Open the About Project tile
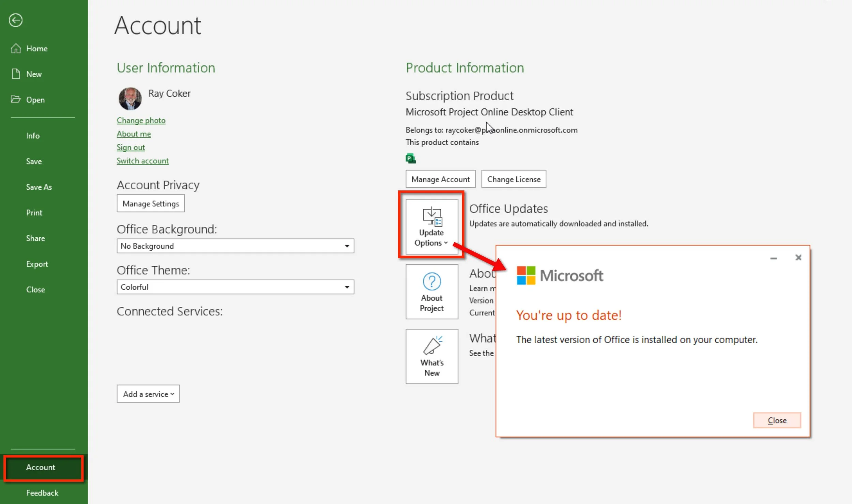The height and width of the screenshot is (504, 852). click(x=431, y=292)
